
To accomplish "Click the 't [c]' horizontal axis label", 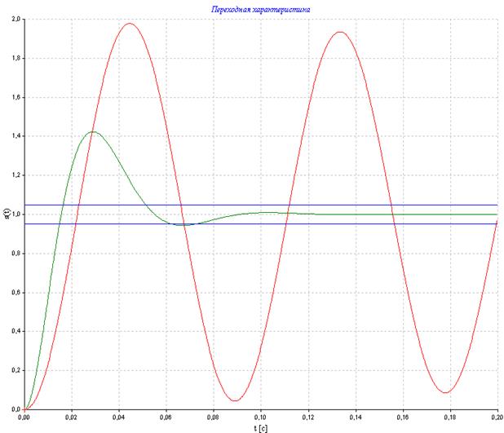I will point(260,426).
